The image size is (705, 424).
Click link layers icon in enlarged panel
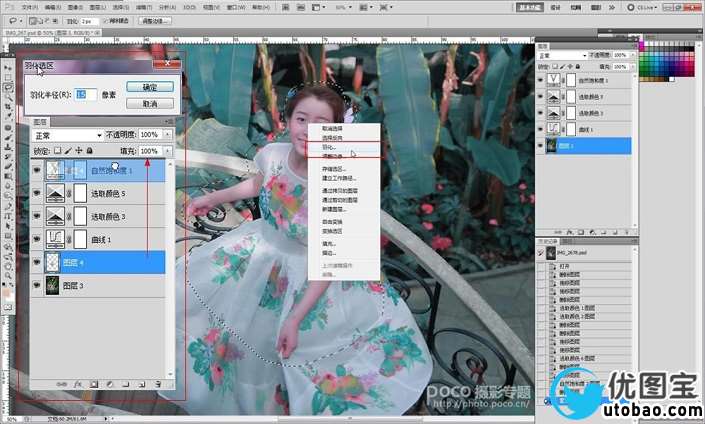(62, 384)
